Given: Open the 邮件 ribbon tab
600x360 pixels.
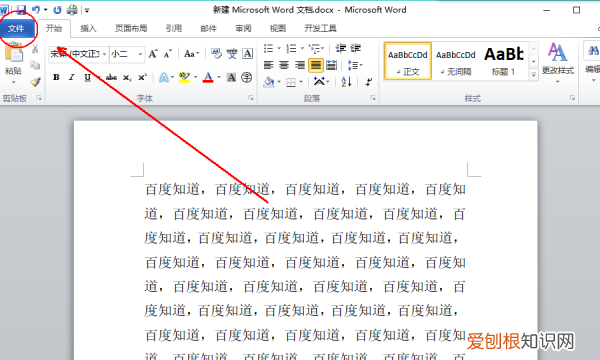Looking at the screenshot, I should pyautogui.click(x=208, y=28).
